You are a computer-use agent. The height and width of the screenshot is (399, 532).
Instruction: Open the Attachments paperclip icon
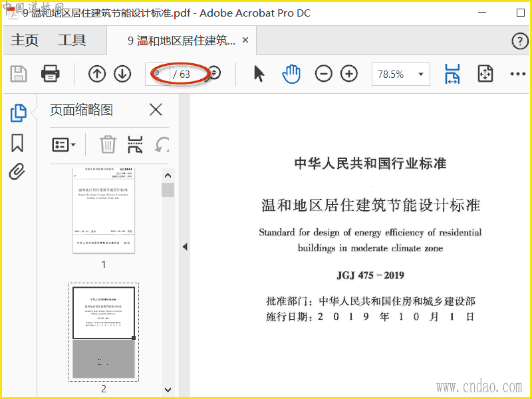point(17,172)
